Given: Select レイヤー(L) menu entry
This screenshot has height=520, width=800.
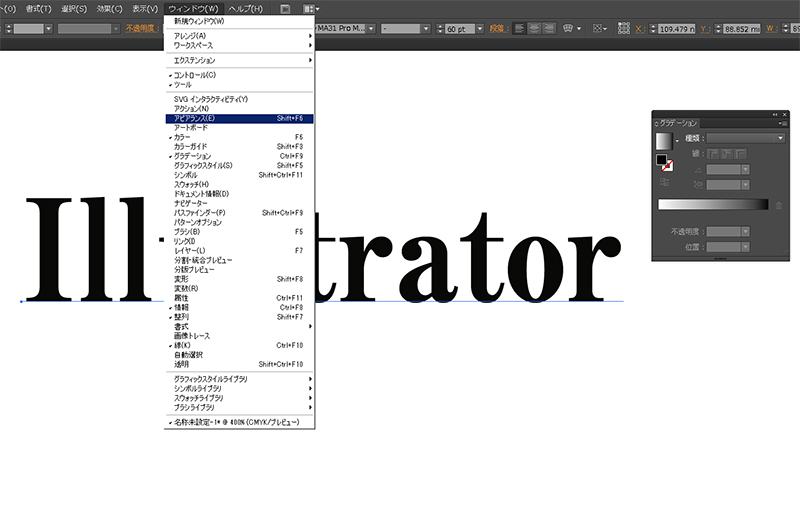Looking at the screenshot, I should coord(239,251).
